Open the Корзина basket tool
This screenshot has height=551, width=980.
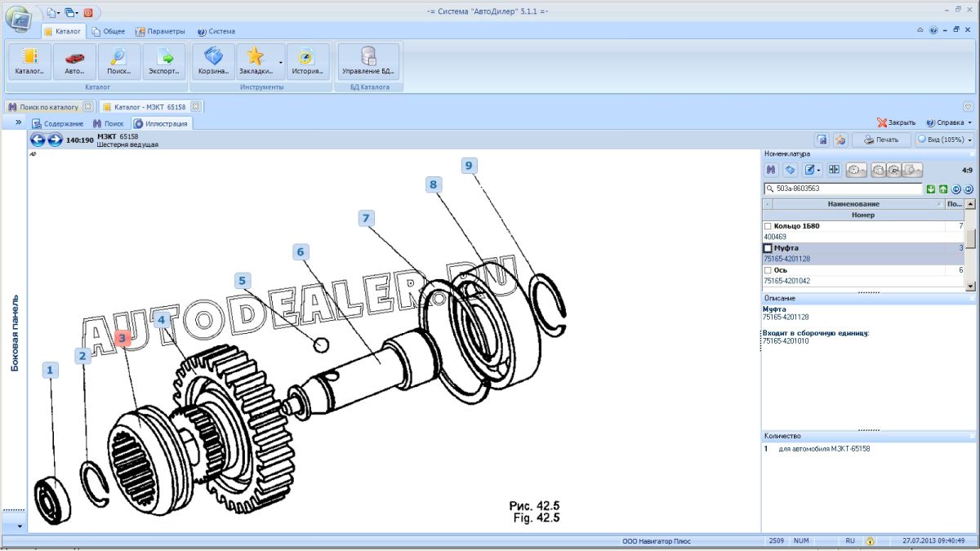pos(213,62)
